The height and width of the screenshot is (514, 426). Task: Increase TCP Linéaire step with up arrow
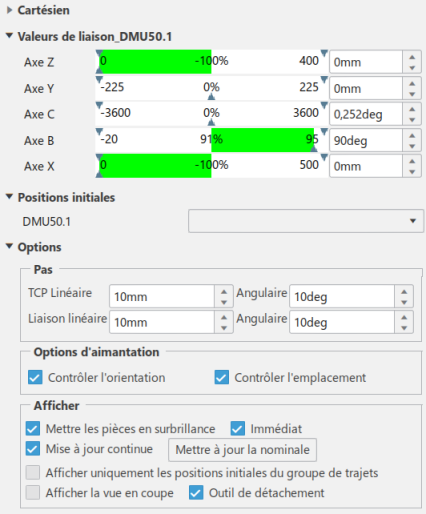tap(224, 292)
